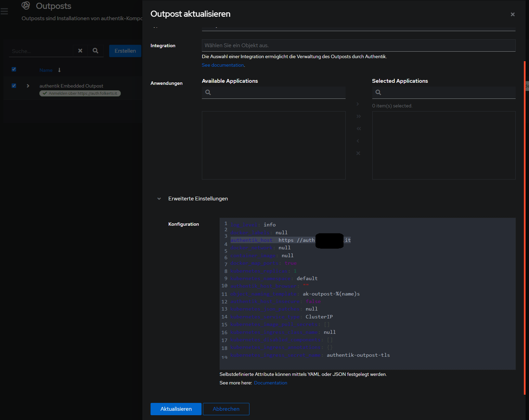Click the remove-all double left arrow
Image resolution: width=529 pixels, height=420 pixels.
coord(358,129)
